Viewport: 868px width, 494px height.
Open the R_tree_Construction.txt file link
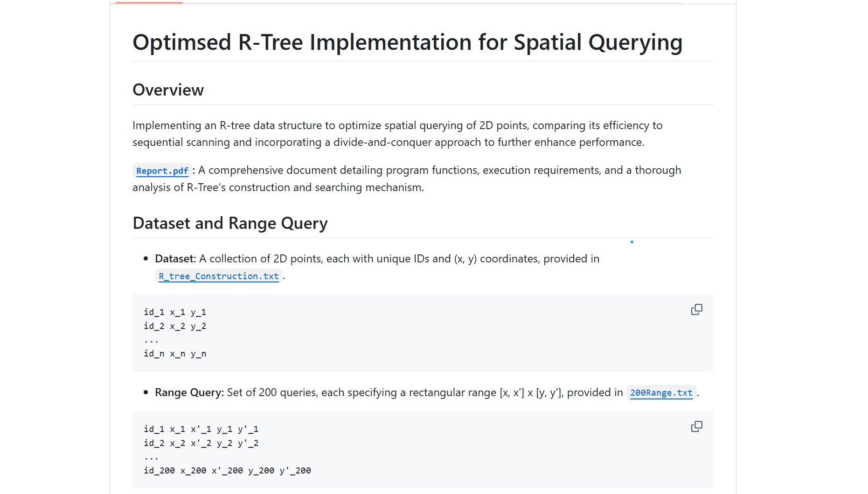218,276
